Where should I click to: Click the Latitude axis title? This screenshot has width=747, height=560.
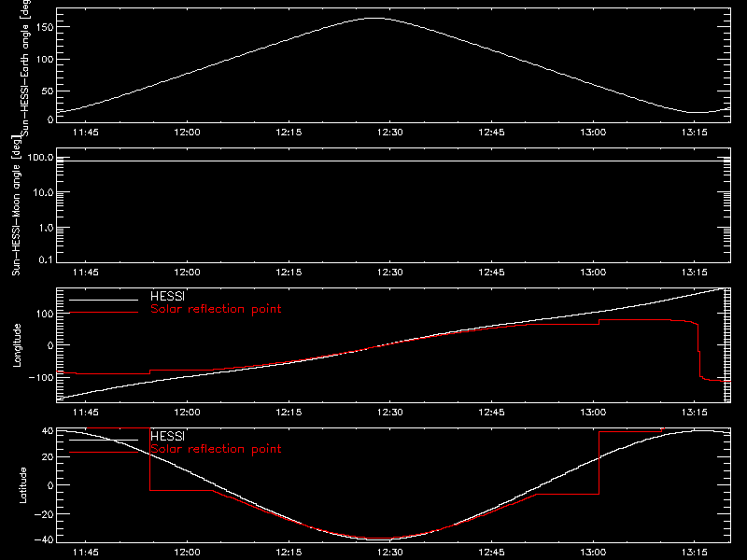pos(22,485)
